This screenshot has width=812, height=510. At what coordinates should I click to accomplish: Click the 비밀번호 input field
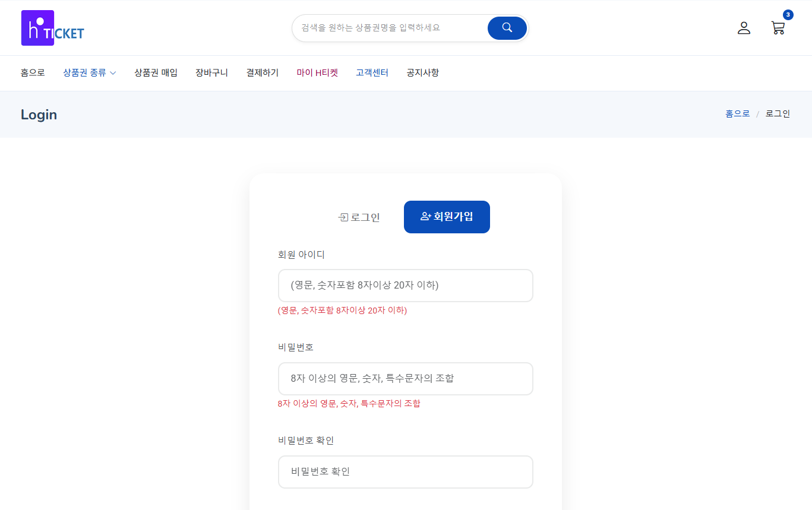coord(406,379)
